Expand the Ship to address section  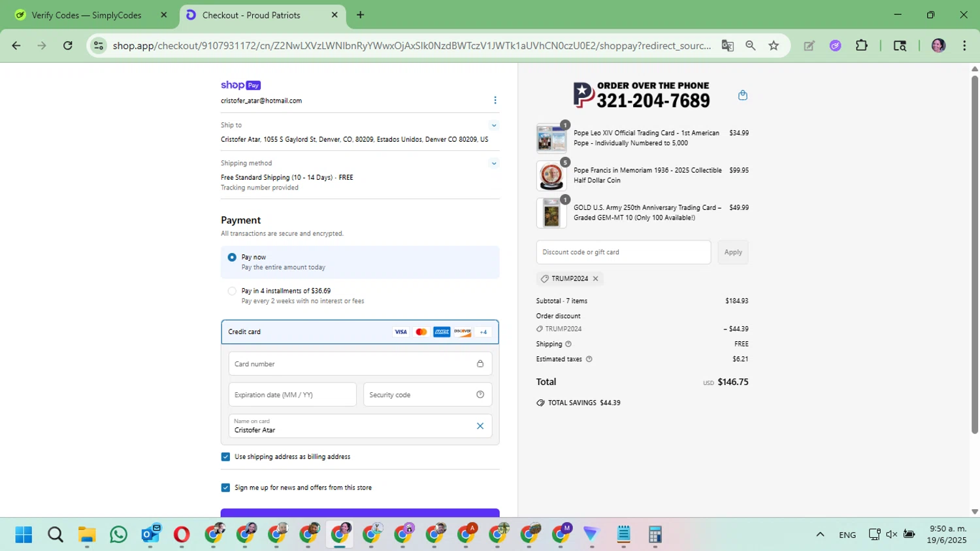coord(494,125)
